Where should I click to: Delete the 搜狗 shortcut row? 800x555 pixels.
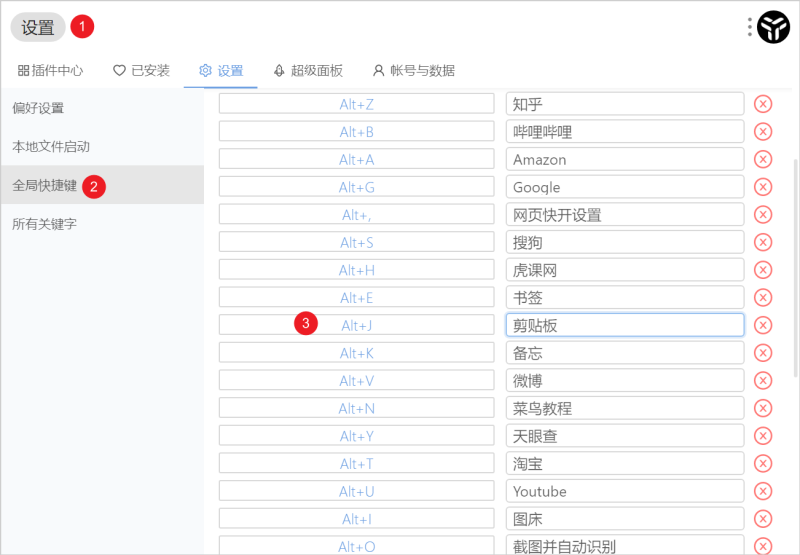763,242
